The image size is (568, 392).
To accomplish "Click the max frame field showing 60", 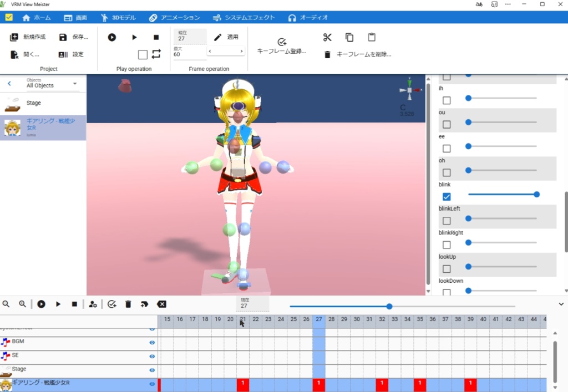I will coord(190,52).
